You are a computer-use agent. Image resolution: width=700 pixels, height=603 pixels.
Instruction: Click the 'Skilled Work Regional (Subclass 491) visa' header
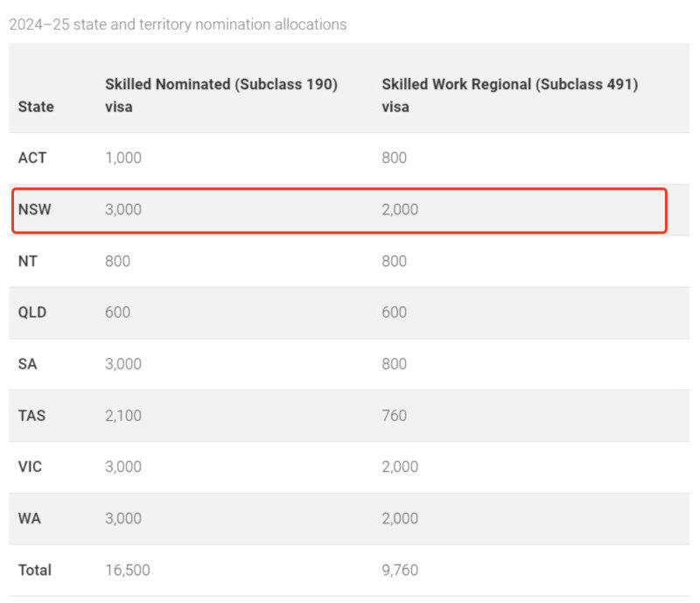509,95
